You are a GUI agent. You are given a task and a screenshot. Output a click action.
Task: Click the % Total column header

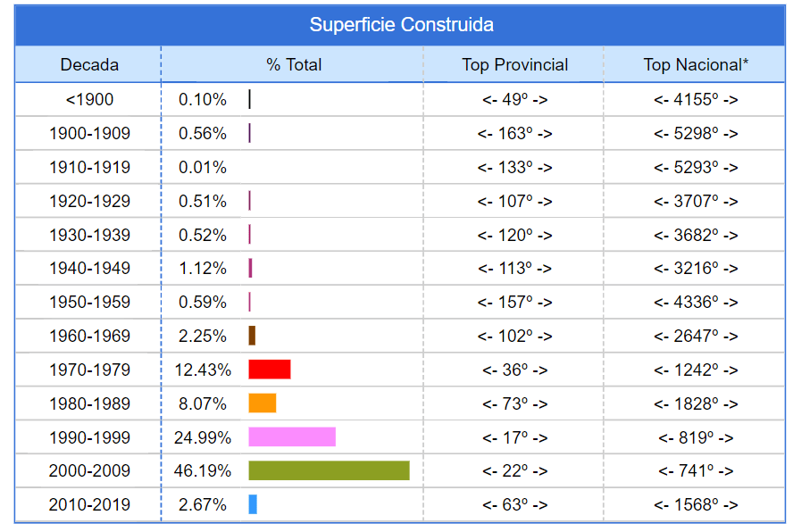point(294,64)
